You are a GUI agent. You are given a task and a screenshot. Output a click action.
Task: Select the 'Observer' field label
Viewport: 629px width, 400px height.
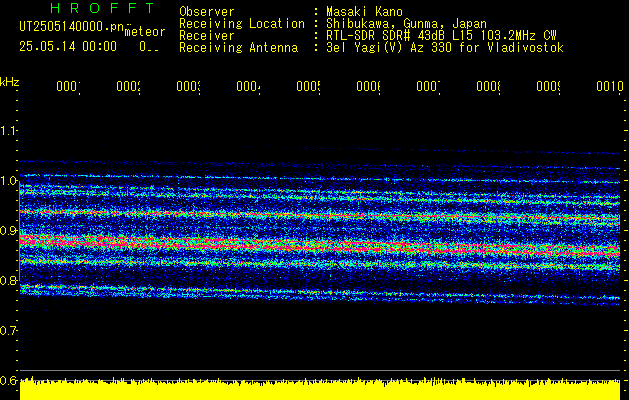pos(207,11)
